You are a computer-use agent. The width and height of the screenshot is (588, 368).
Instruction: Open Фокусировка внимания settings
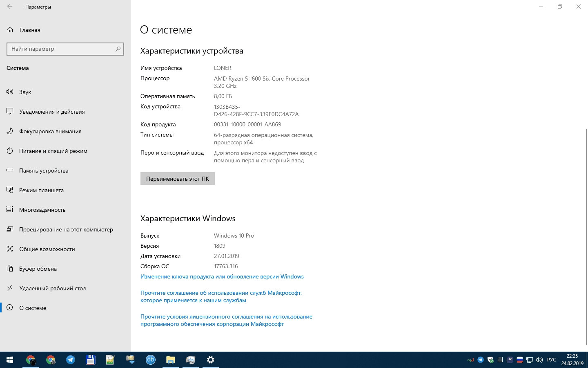click(x=65, y=131)
